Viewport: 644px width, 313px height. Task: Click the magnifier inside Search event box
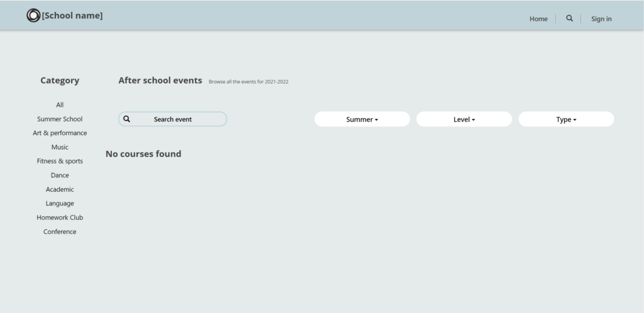coord(126,119)
